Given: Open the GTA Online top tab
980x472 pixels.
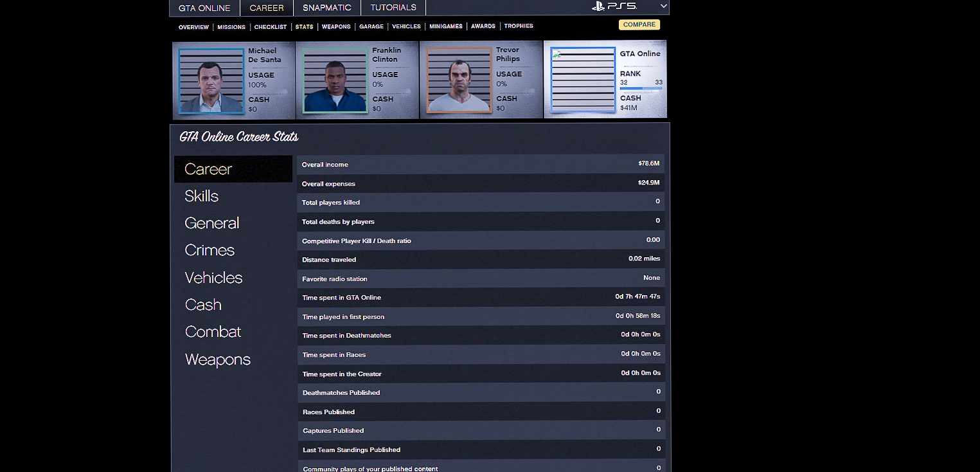Looking at the screenshot, I should (x=204, y=8).
